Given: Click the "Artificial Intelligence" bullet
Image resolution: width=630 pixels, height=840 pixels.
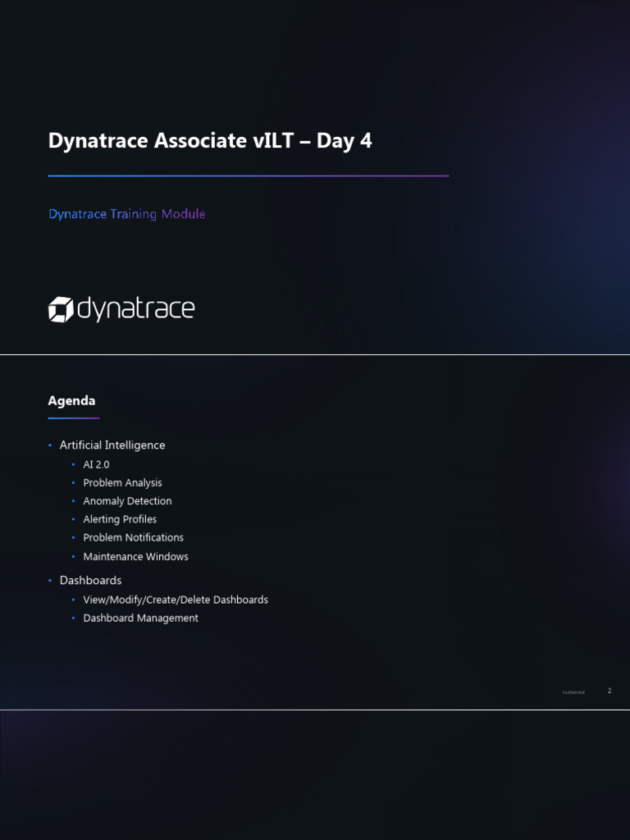Looking at the screenshot, I should click(x=112, y=445).
